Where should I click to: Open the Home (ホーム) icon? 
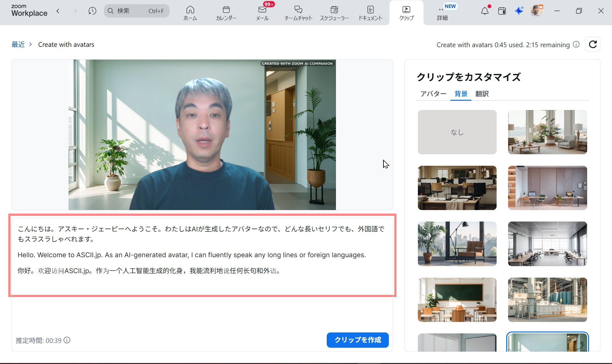[190, 13]
